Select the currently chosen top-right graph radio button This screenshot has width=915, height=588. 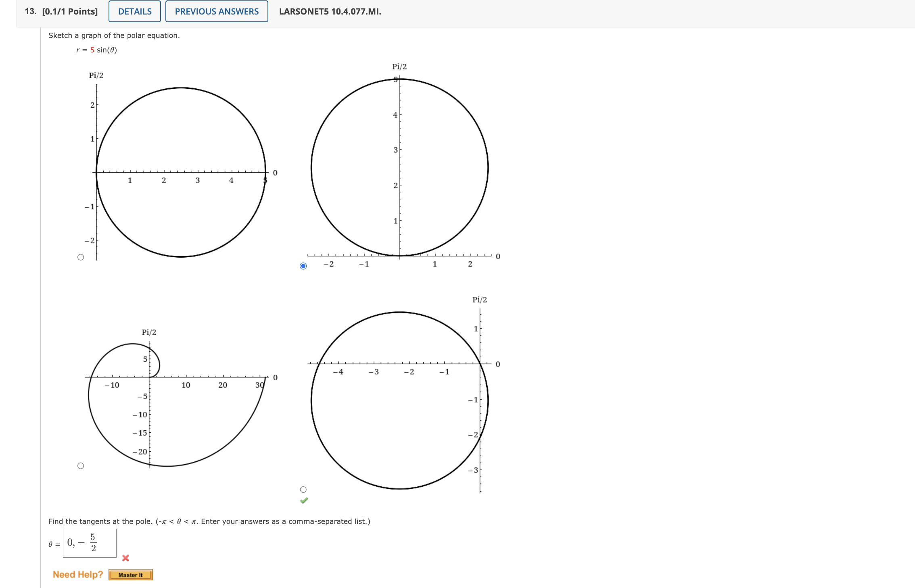303,265
